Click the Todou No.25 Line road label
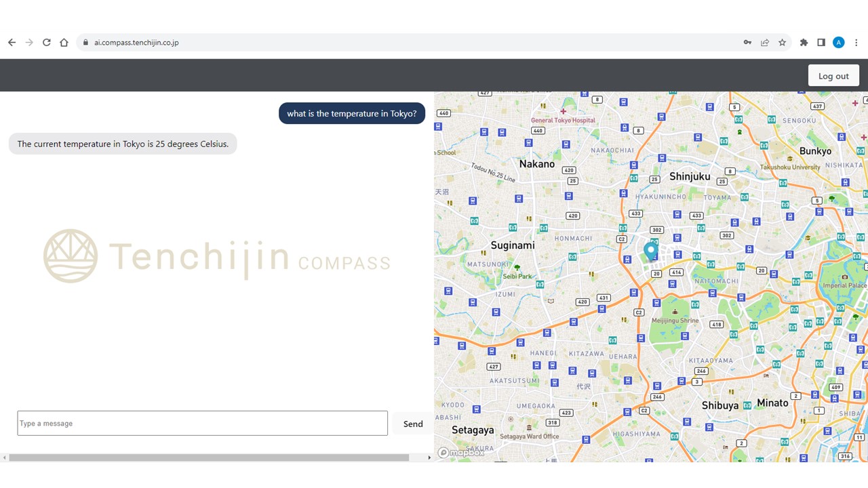This screenshot has width=868, height=488. pos(493,172)
